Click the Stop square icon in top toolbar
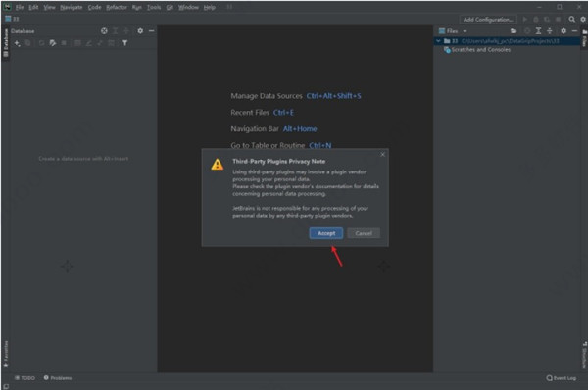The height and width of the screenshot is (390, 588). click(x=558, y=20)
